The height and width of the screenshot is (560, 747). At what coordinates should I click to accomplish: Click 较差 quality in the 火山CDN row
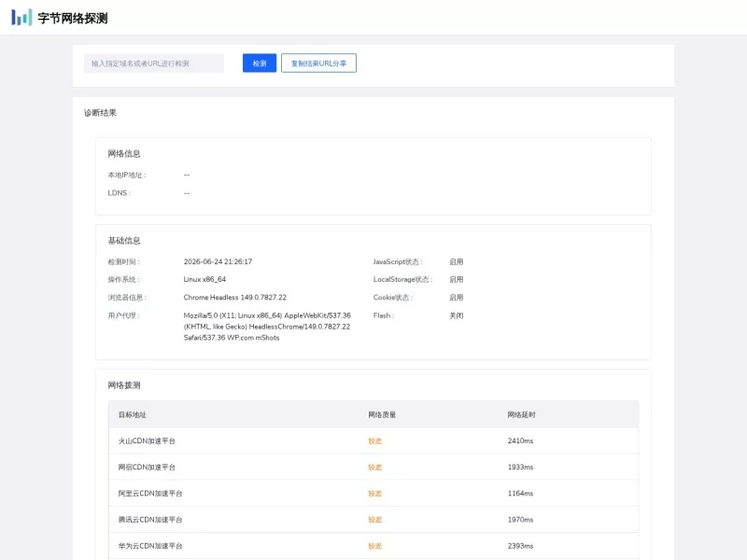[375, 441]
